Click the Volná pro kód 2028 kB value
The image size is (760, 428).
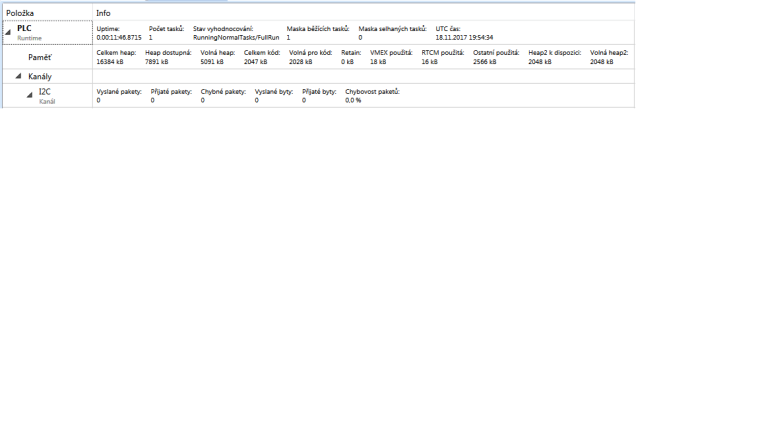[x=301, y=62]
